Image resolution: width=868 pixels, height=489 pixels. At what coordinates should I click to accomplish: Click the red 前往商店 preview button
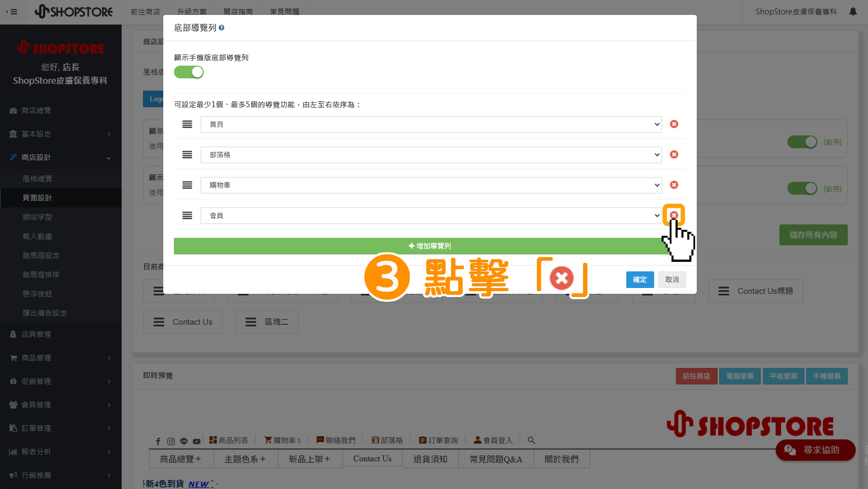click(x=696, y=376)
